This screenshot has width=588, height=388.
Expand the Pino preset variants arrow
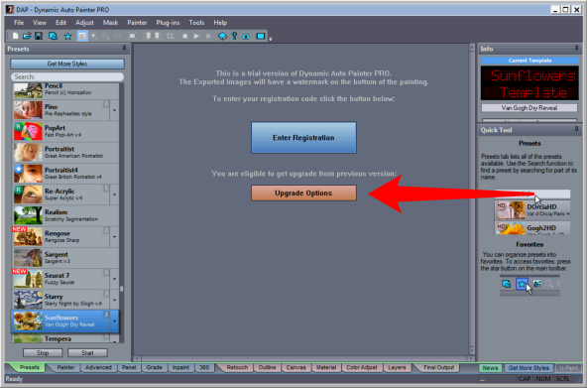(114, 110)
